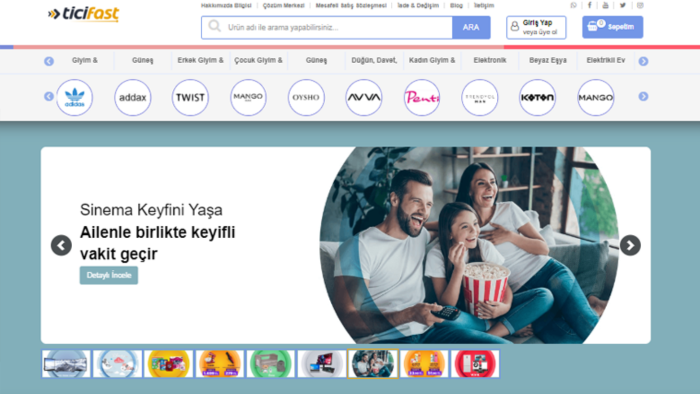Select red circle appliances thumbnail

click(475, 364)
